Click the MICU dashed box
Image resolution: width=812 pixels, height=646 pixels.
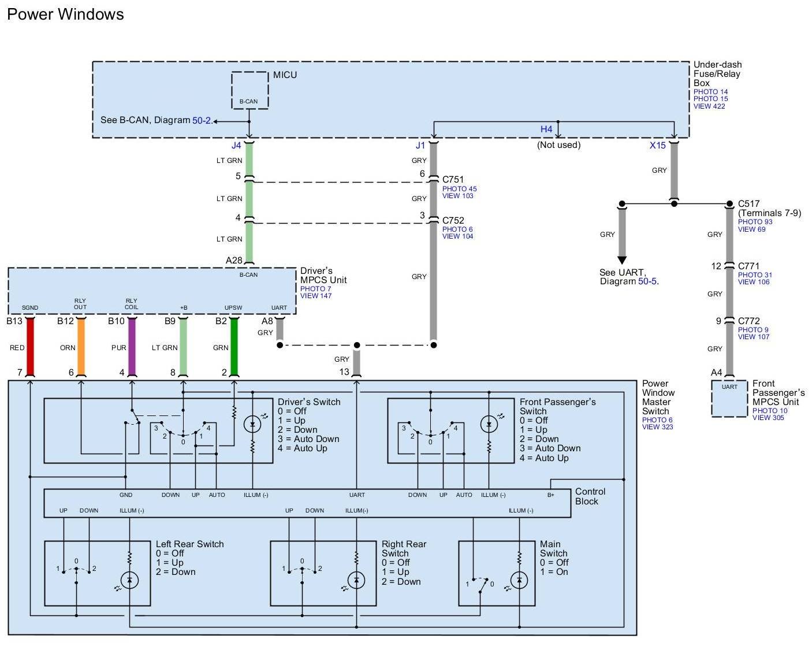click(x=249, y=90)
